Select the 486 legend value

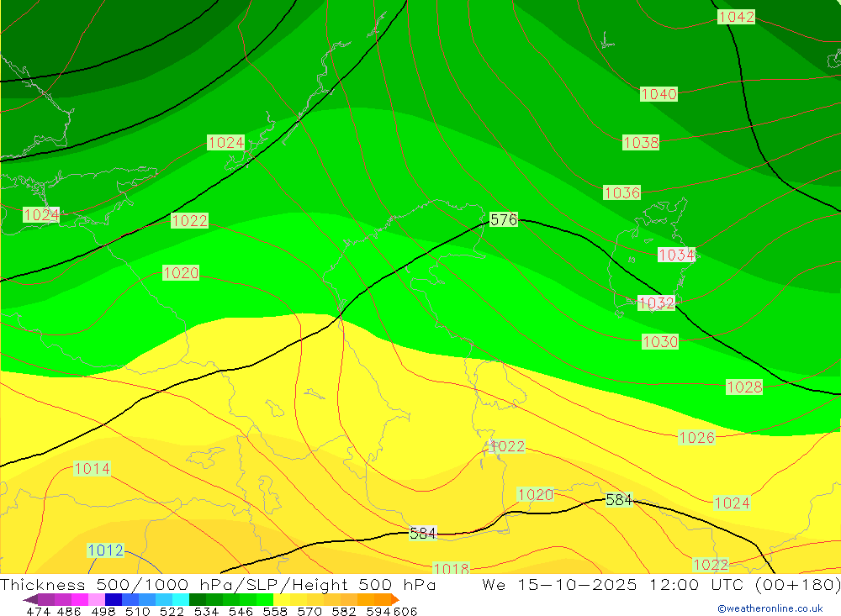[x=69, y=611]
